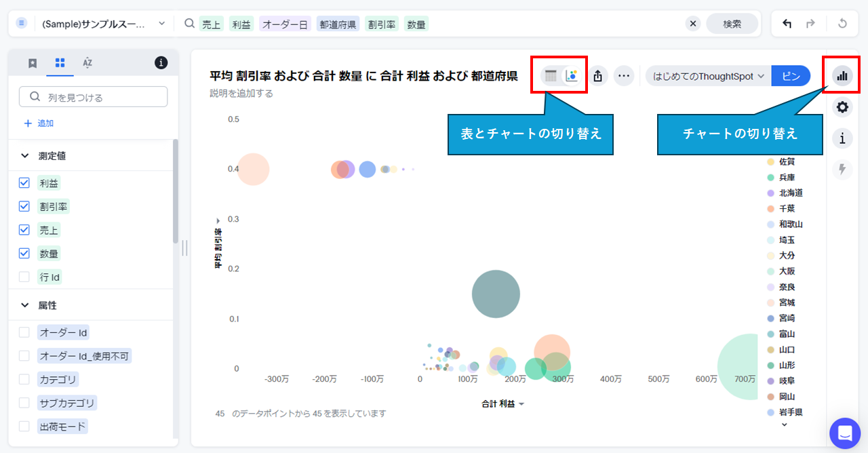Uncheck the 割引率 checkbox
This screenshot has width=868, height=453.
(x=24, y=206)
